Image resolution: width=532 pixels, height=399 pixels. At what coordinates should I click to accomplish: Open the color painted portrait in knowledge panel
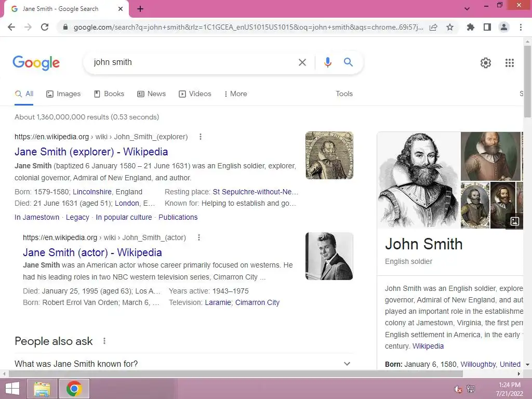pos(490,156)
